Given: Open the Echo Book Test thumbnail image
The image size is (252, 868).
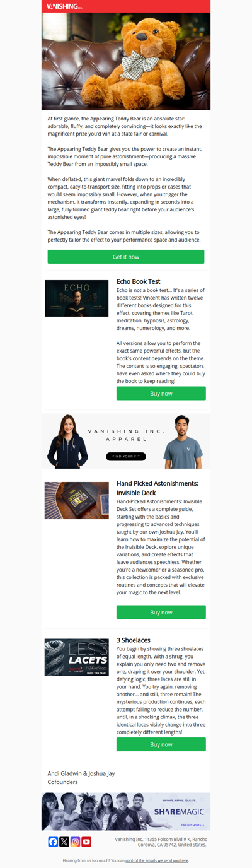Looking at the screenshot, I should 77,298.
